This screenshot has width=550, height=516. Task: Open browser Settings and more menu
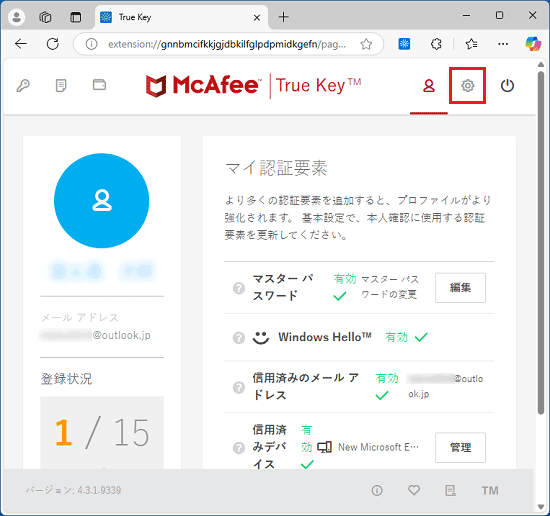click(503, 44)
